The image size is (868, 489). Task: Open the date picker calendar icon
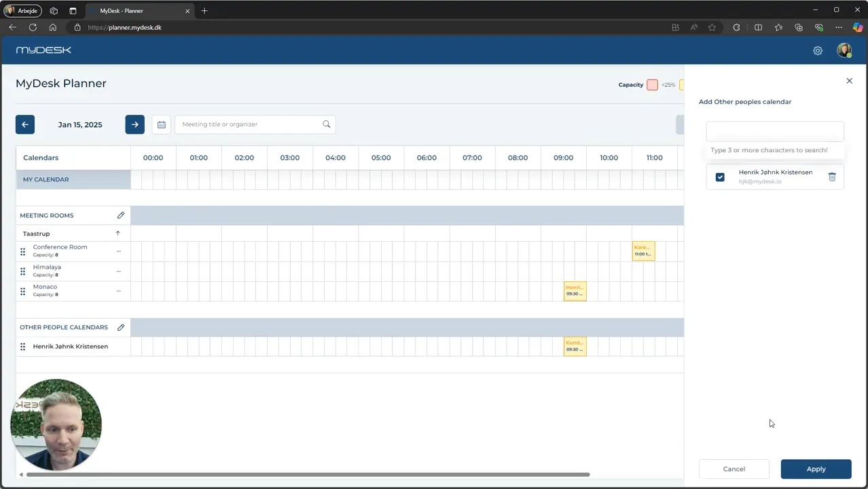click(162, 124)
